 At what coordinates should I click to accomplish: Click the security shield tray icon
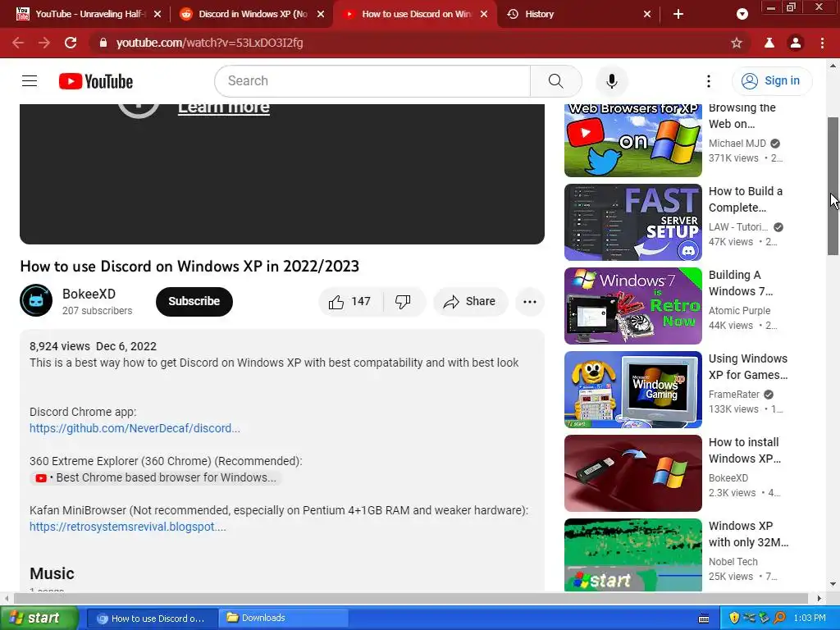point(734,618)
